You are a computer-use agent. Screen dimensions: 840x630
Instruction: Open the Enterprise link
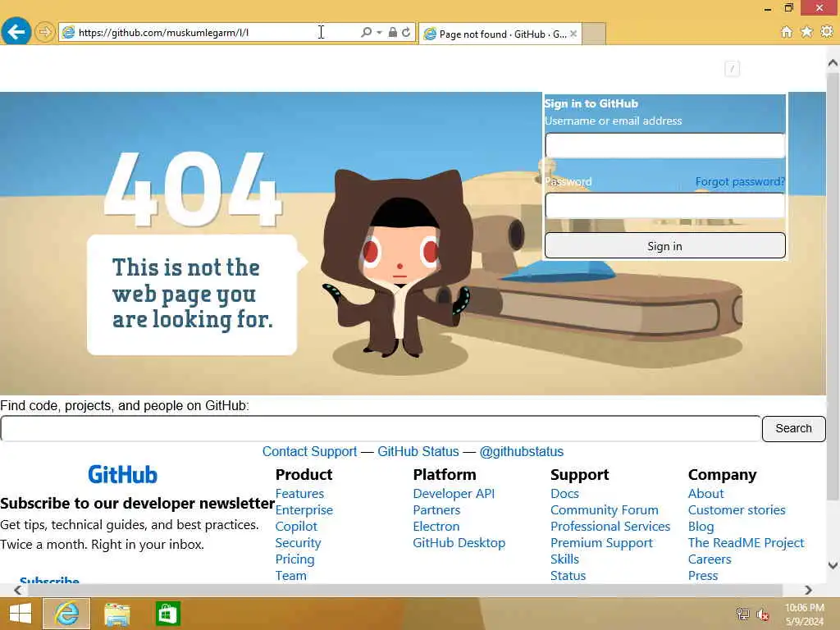[x=304, y=510]
